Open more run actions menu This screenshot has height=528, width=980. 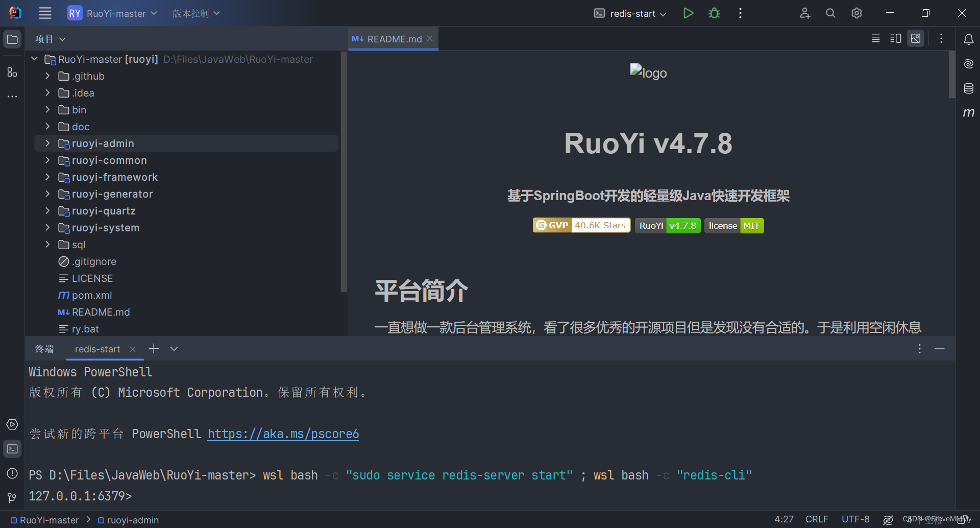[x=740, y=13]
